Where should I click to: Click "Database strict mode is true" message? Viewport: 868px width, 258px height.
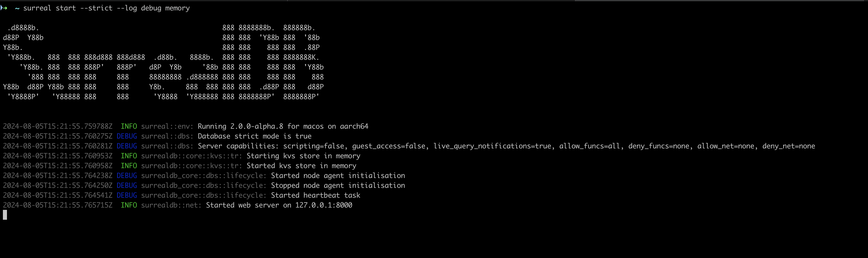(254, 136)
